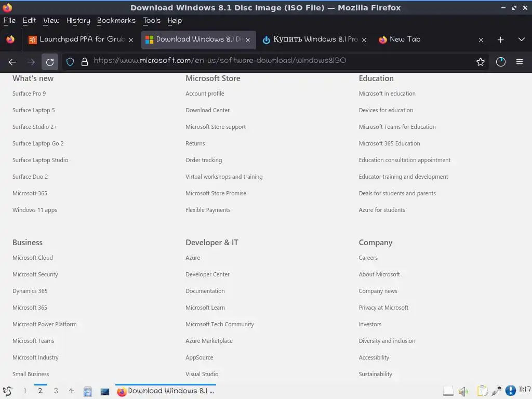Select Firefox Download Windows 8.1 taskbar button
This screenshot has height=399, width=532.
(166, 391)
